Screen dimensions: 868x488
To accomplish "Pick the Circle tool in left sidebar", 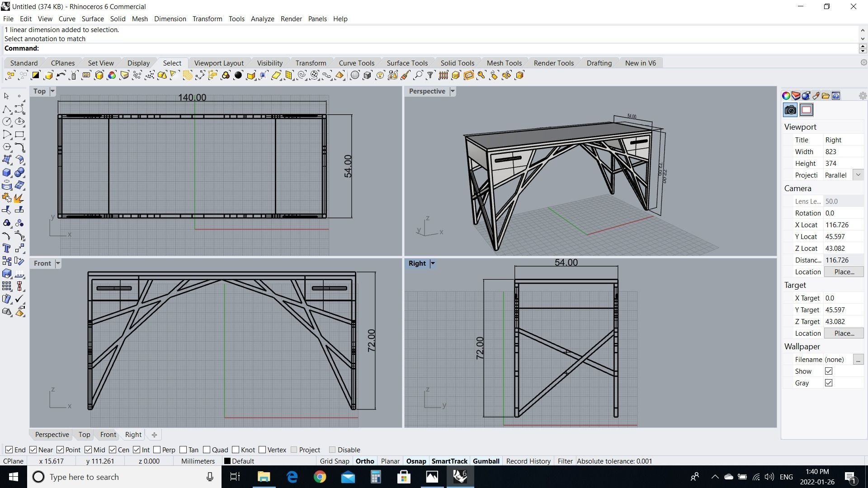I will tap(6, 122).
